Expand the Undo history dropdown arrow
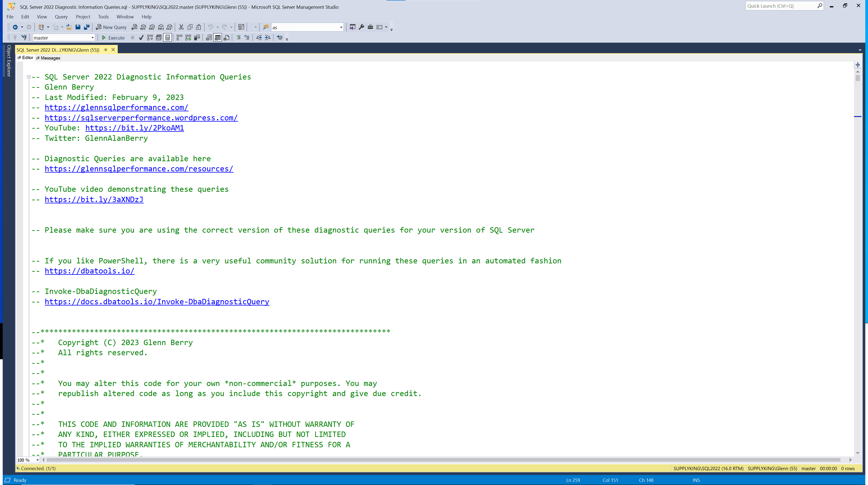868x485 pixels. 217,27
